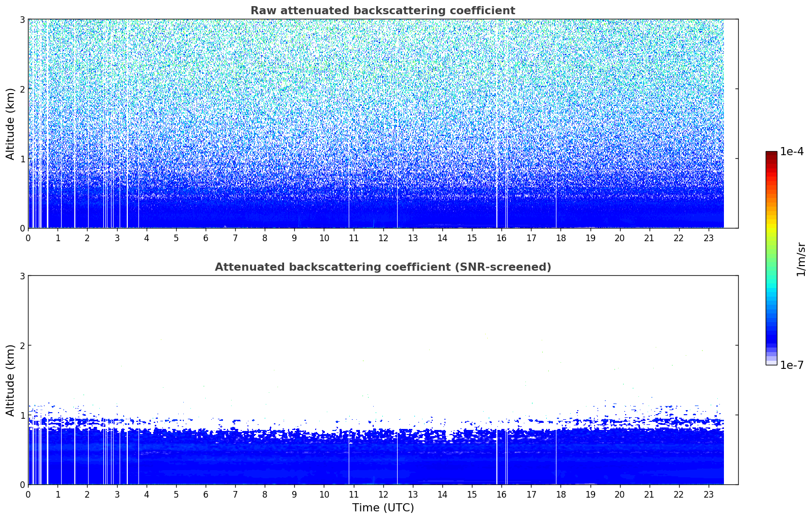This screenshot has width=812, height=519.
Task: Click the colorbar's "1e-7" minimum label
Action: coord(791,365)
